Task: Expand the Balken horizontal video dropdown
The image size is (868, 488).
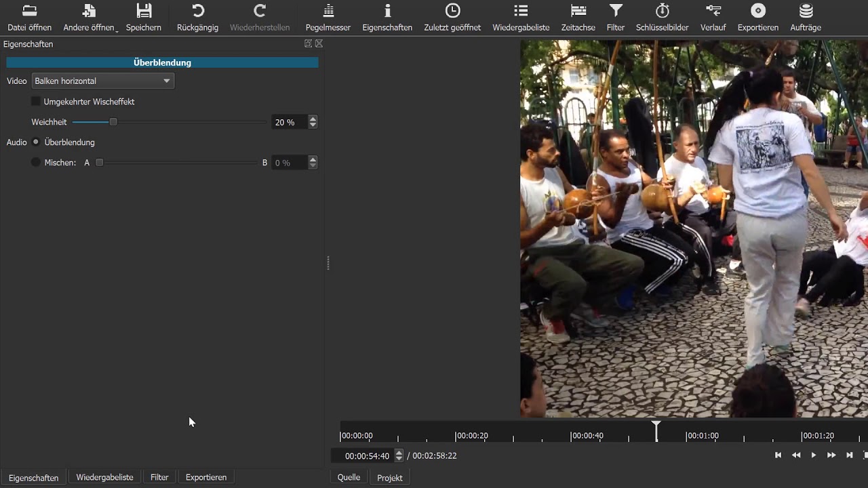Action: click(x=103, y=81)
